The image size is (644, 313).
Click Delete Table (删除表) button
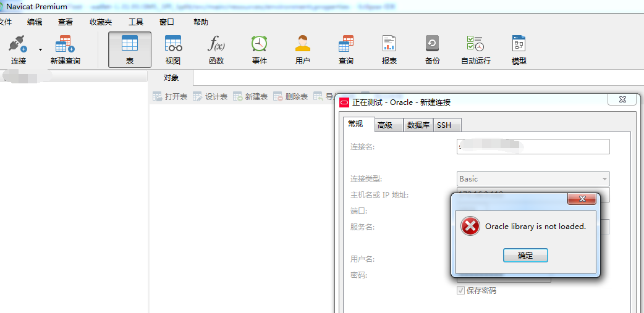point(290,97)
